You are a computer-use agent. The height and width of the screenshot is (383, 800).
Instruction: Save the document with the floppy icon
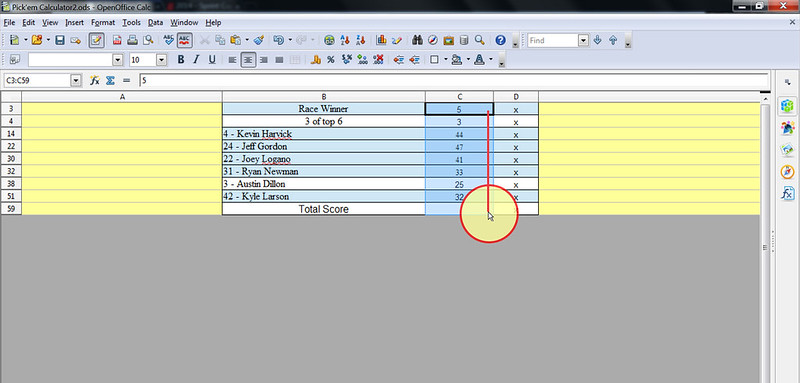[x=60, y=40]
